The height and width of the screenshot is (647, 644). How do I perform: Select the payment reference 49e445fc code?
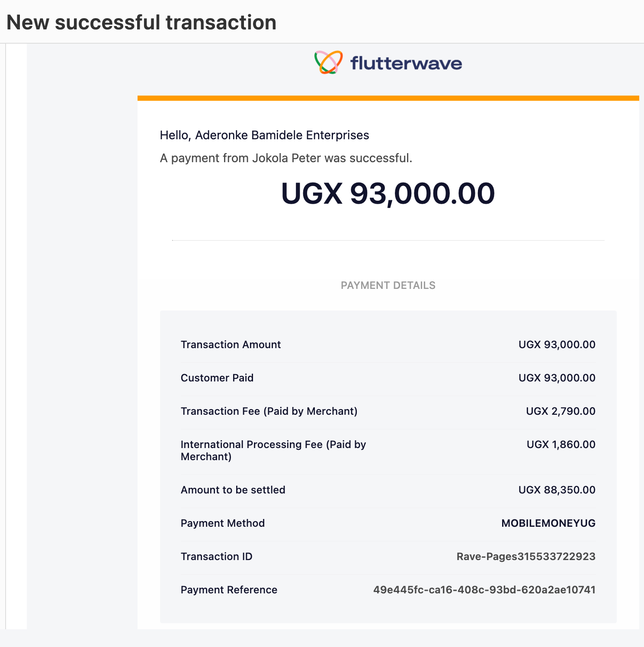tap(484, 590)
